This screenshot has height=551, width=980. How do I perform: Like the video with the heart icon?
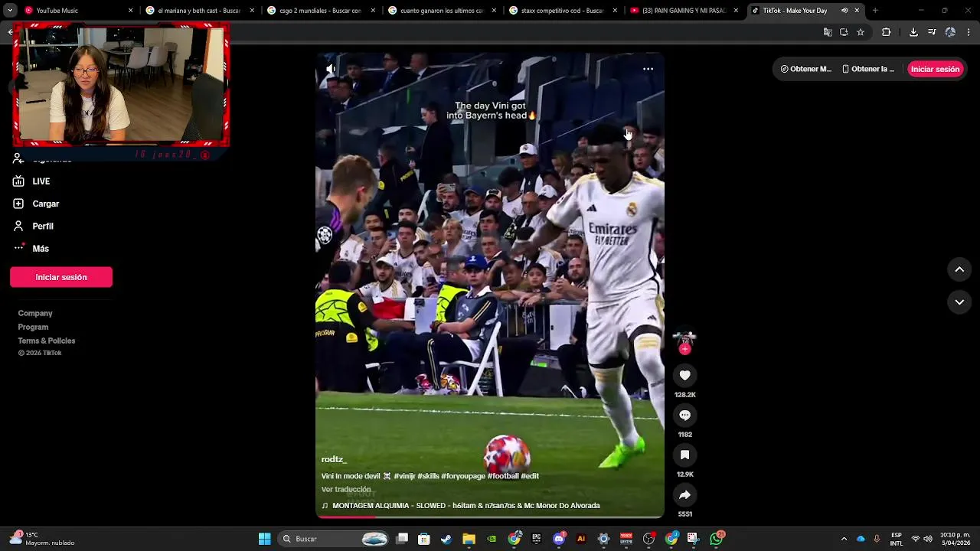click(x=684, y=375)
